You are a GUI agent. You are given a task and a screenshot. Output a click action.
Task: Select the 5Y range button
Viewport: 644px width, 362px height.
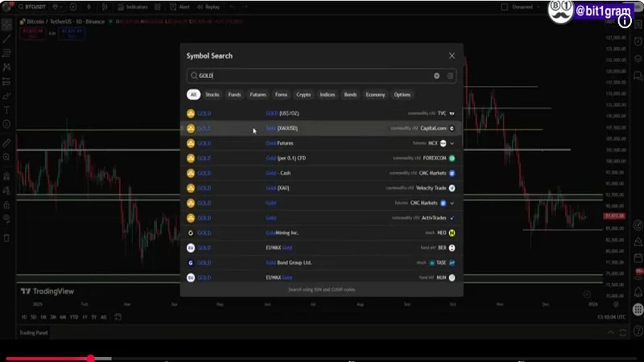click(x=94, y=317)
